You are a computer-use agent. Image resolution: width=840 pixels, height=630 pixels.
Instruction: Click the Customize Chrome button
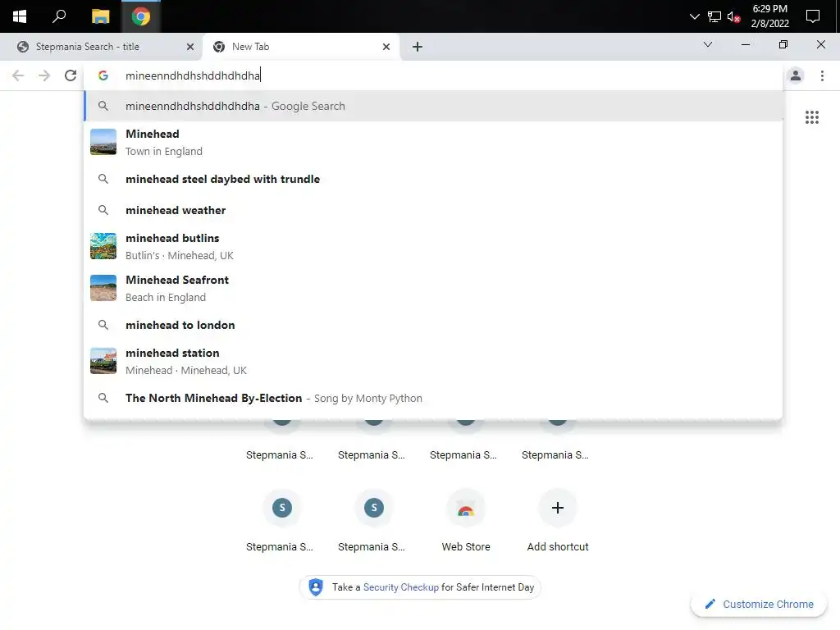click(759, 605)
